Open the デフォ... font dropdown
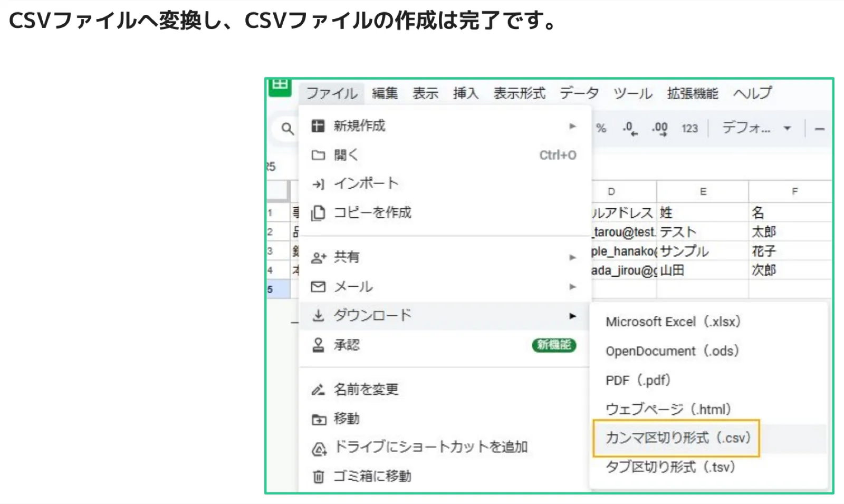This screenshot has height=504, width=844. click(x=756, y=128)
